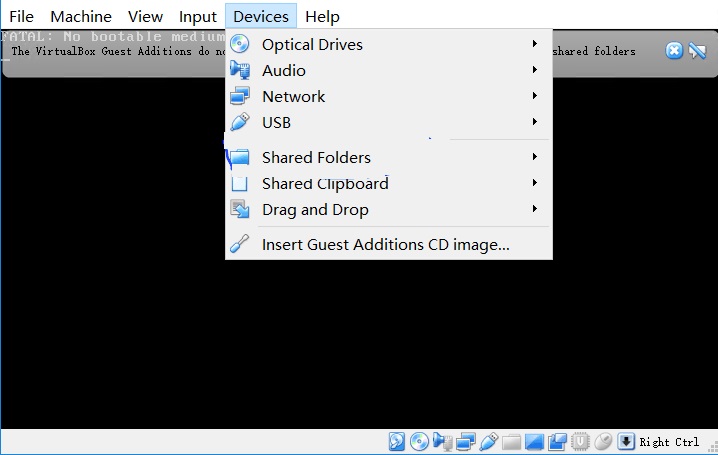Open the File menu
This screenshot has width=718, height=455.
point(21,16)
